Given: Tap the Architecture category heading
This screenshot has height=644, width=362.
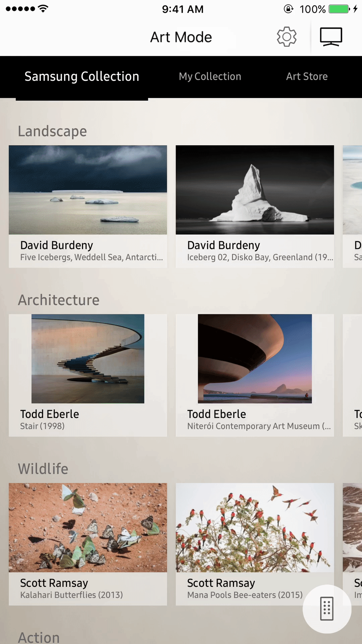Looking at the screenshot, I should 59,300.
